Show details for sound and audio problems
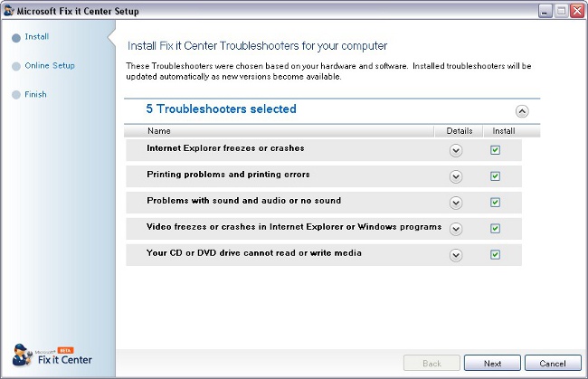 coord(456,203)
